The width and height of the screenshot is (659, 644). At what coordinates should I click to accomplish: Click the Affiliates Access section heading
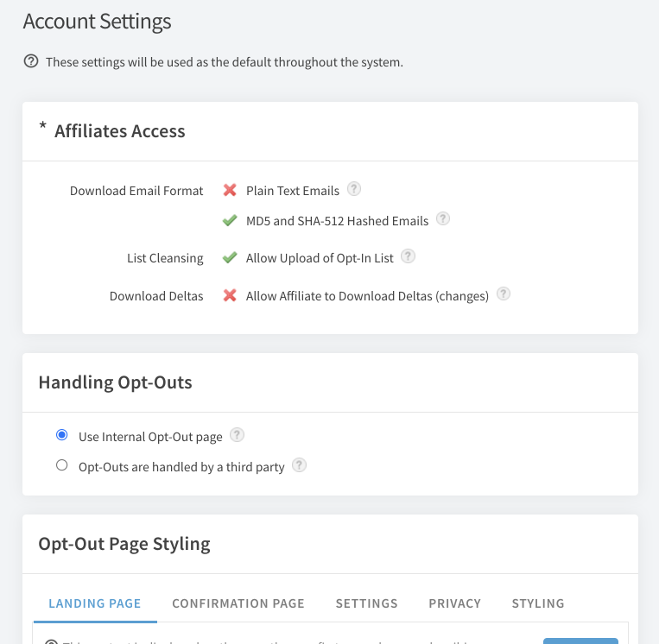coord(120,131)
